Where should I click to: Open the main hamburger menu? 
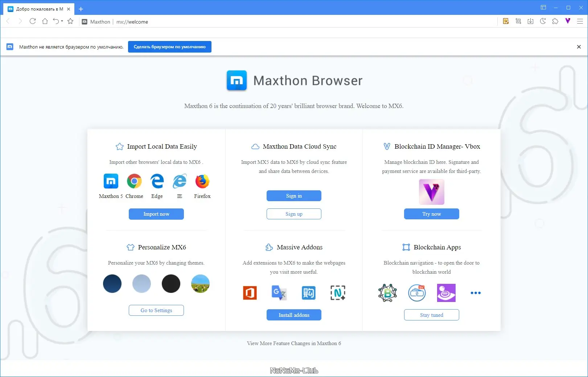[x=580, y=21]
